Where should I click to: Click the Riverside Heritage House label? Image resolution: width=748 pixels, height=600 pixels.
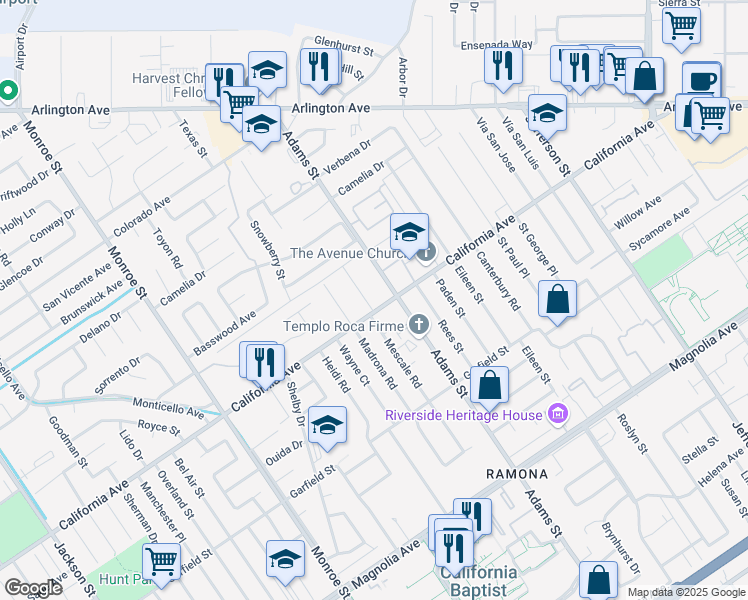[x=463, y=415]
